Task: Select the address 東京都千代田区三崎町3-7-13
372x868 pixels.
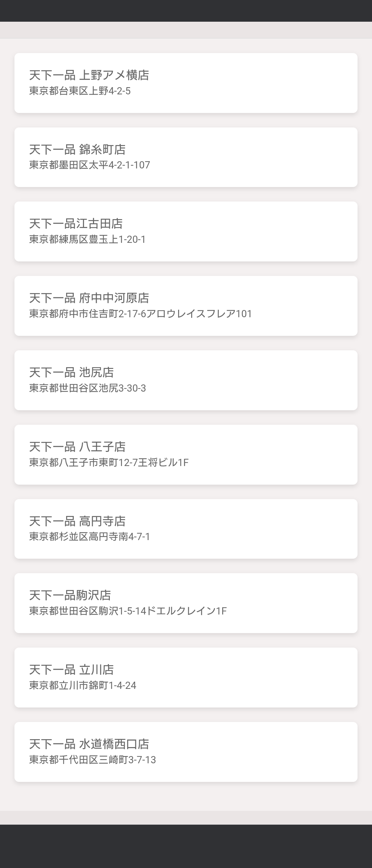Action: coord(92,760)
